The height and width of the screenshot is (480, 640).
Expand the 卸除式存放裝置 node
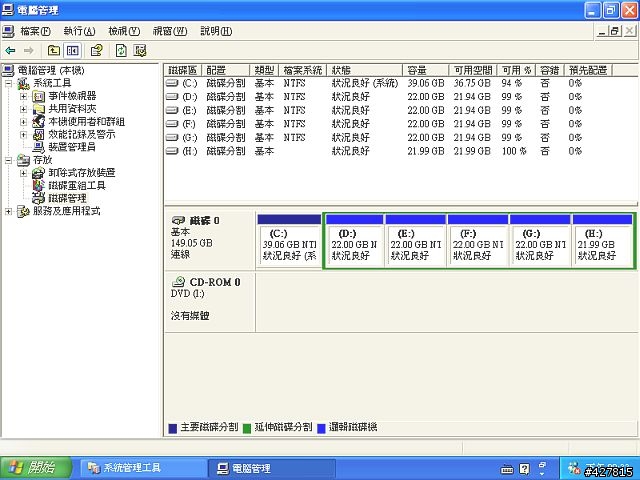(24, 173)
